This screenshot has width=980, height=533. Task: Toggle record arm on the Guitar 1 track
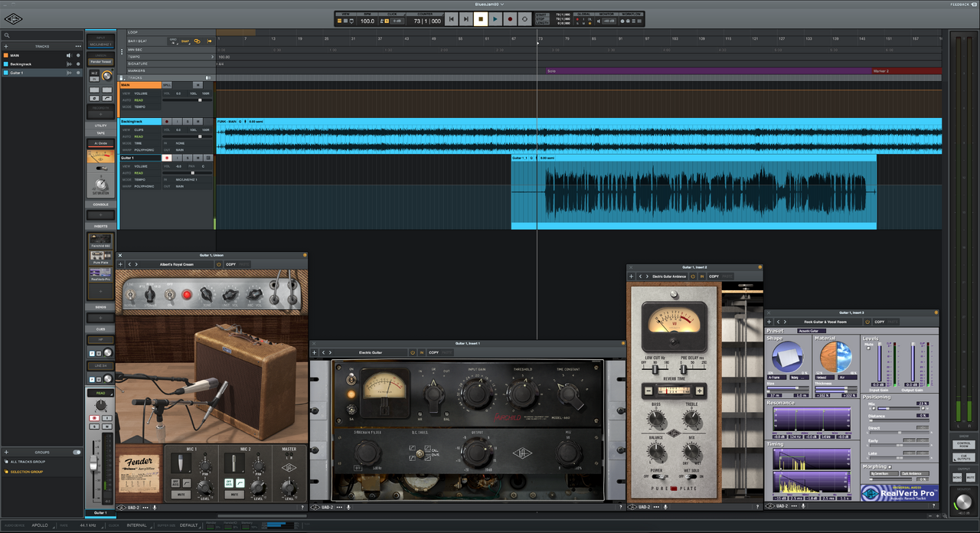tap(166, 158)
